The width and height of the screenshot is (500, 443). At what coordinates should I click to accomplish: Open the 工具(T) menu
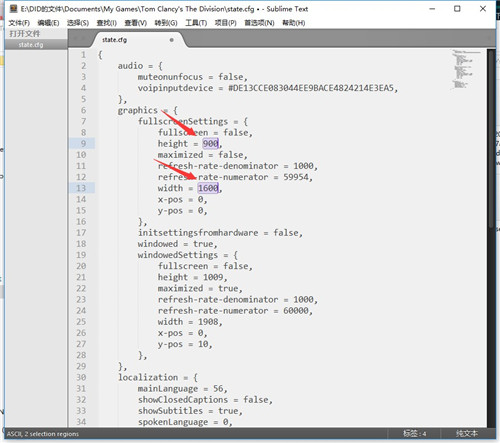(x=196, y=23)
